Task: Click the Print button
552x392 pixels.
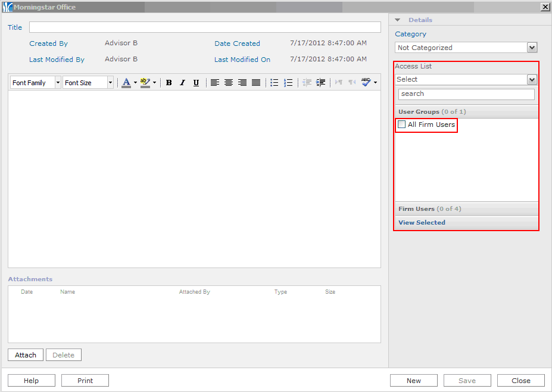Action: pos(85,381)
